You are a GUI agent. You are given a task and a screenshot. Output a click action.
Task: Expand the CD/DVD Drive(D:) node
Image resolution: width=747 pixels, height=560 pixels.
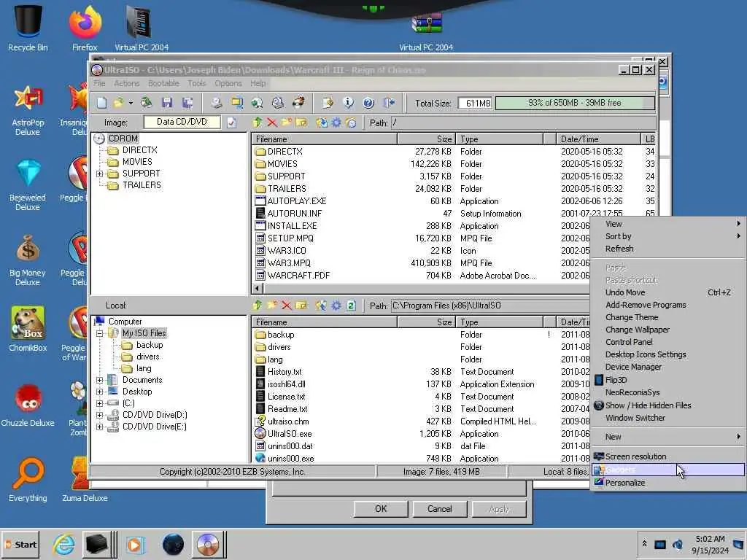click(x=99, y=415)
